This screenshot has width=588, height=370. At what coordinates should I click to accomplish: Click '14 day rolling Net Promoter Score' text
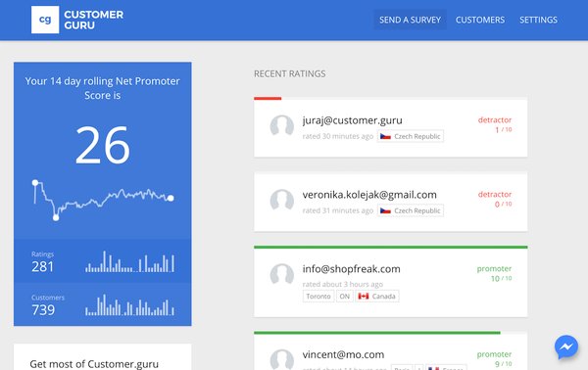(x=102, y=88)
